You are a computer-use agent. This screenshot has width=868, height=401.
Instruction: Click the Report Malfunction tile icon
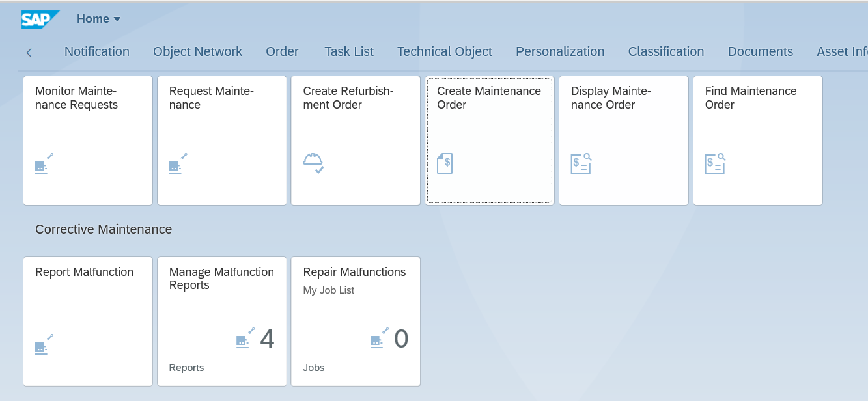point(44,344)
